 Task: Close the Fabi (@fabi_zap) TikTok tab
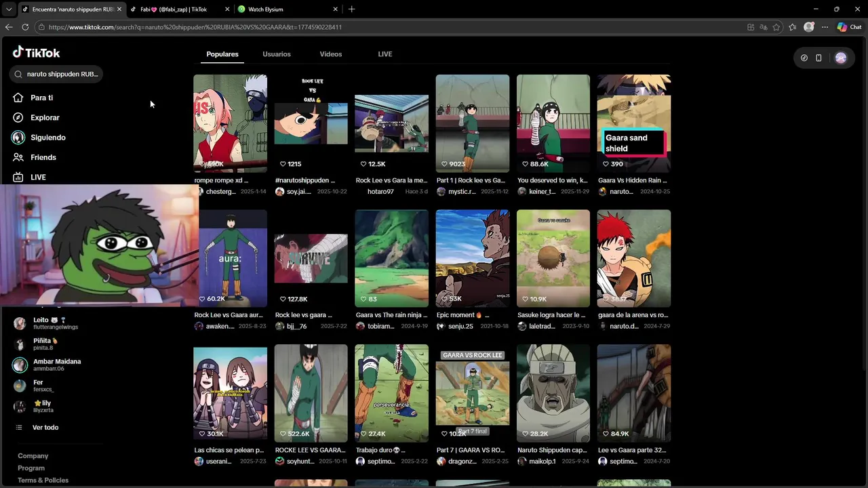click(x=227, y=9)
